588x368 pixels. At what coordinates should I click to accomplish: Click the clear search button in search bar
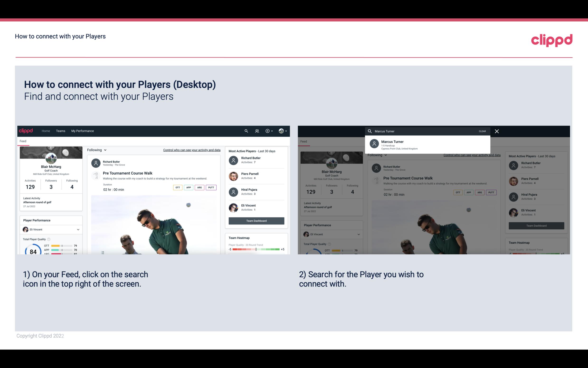tap(482, 131)
